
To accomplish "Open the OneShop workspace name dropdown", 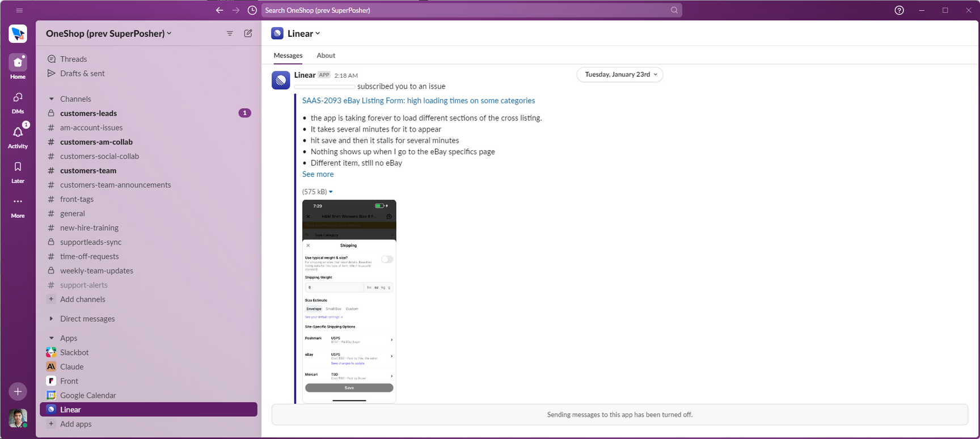I will click(x=108, y=33).
